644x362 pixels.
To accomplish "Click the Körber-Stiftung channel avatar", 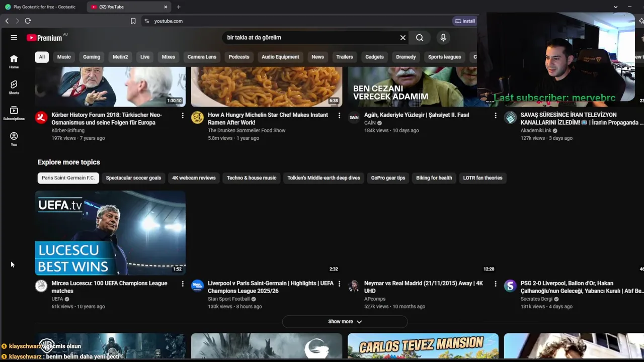I will point(41,118).
